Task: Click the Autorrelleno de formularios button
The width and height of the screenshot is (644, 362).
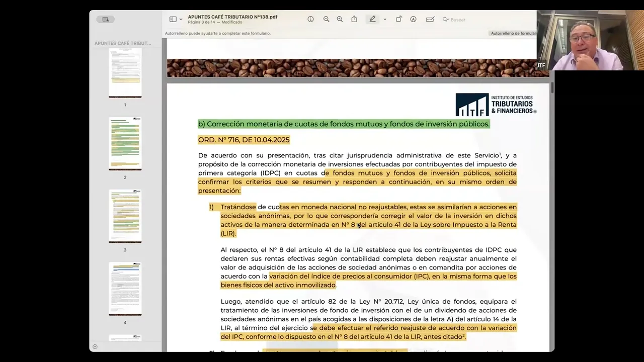Action: point(514,33)
